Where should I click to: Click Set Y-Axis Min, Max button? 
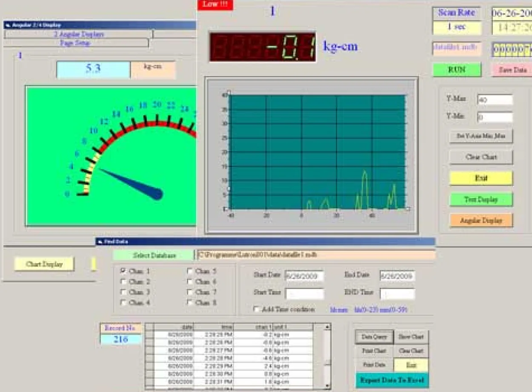coord(481,136)
